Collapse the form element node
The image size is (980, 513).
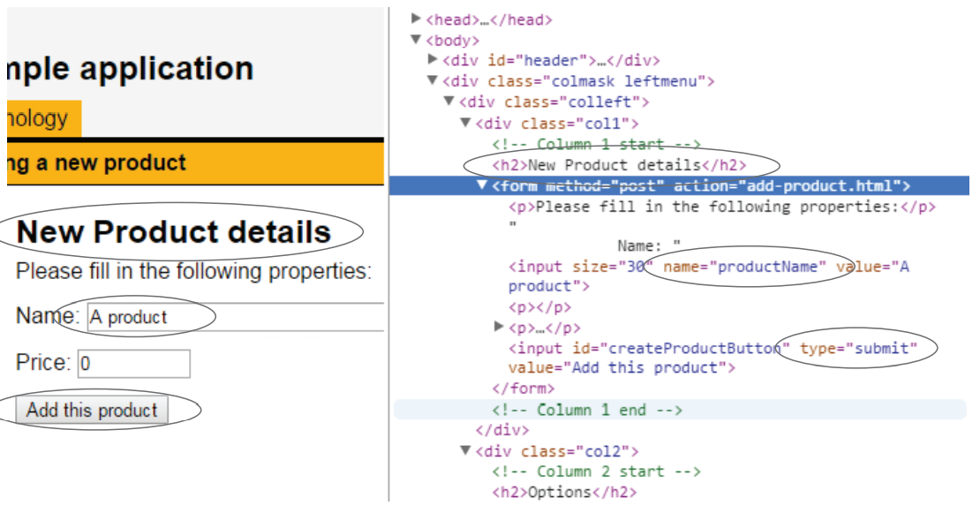pyautogui.click(x=482, y=185)
